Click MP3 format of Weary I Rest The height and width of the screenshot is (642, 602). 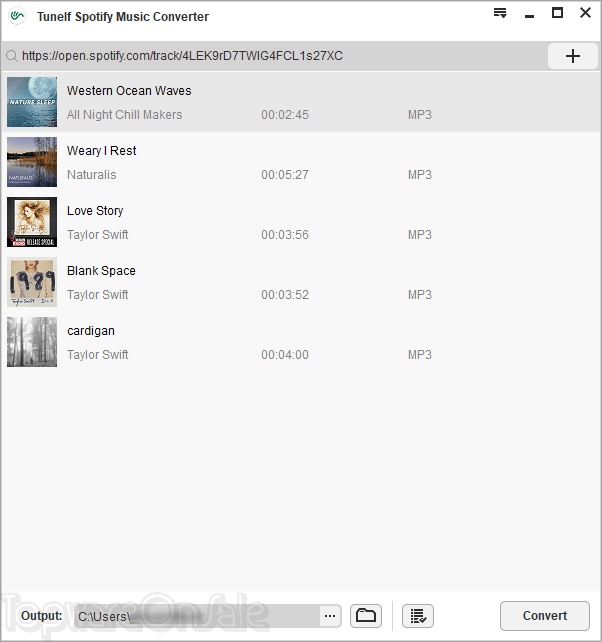tap(420, 175)
